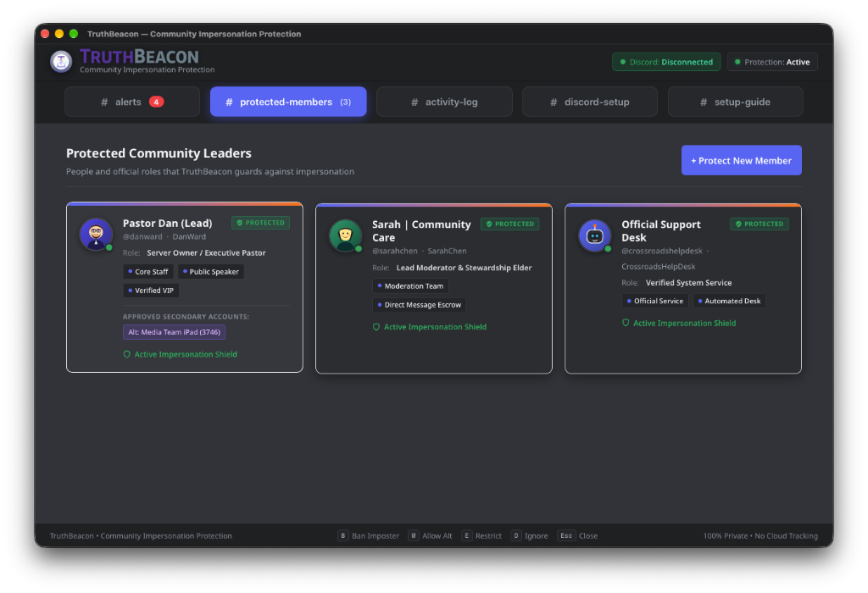Click the Pastor Dan (Lead) name

(x=168, y=223)
